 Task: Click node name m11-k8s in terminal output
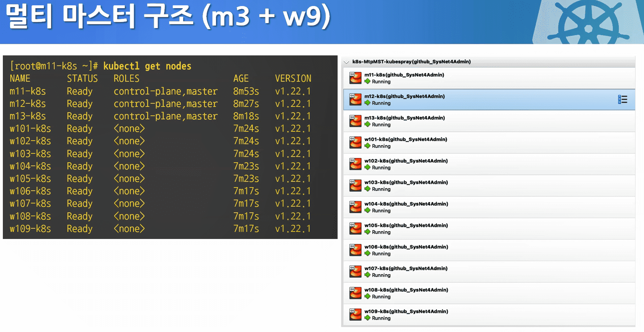(x=28, y=91)
